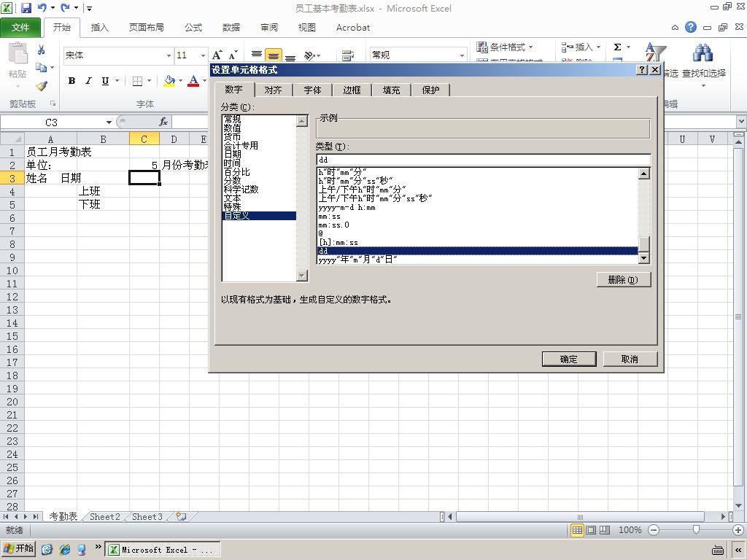The height and width of the screenshot is (560, 747).
Task: Toggle bold formatting
Action: (x=72, y=81)
